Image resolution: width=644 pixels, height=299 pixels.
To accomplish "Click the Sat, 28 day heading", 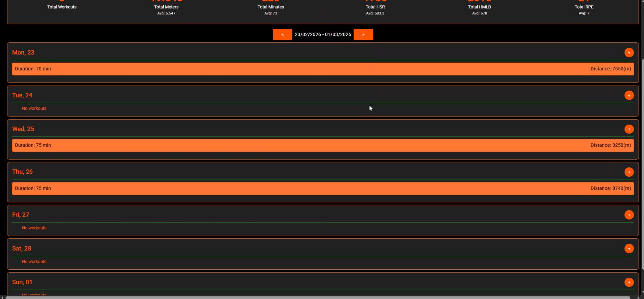I will [22, 249].
